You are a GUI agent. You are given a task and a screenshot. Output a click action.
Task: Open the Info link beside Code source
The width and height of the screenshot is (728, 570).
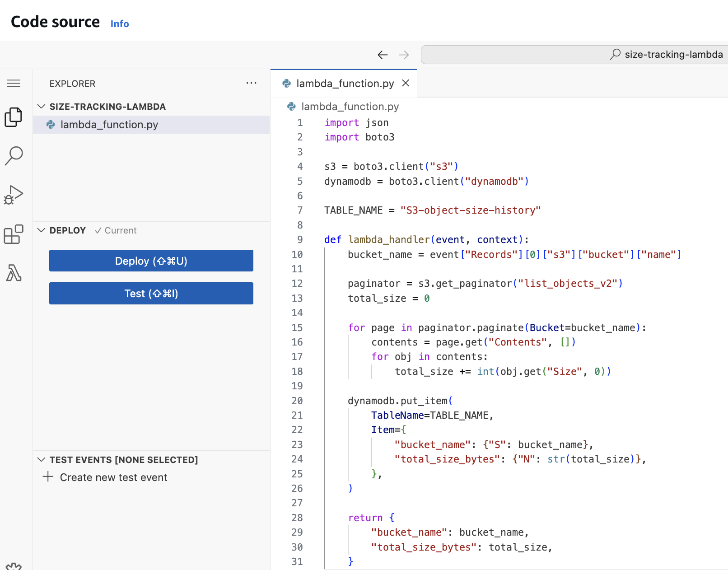120,24
